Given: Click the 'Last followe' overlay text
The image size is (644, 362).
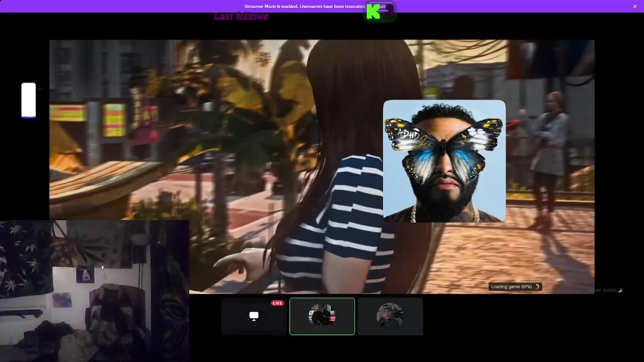Looking at the screenshot, I should [x=241, y=16].
